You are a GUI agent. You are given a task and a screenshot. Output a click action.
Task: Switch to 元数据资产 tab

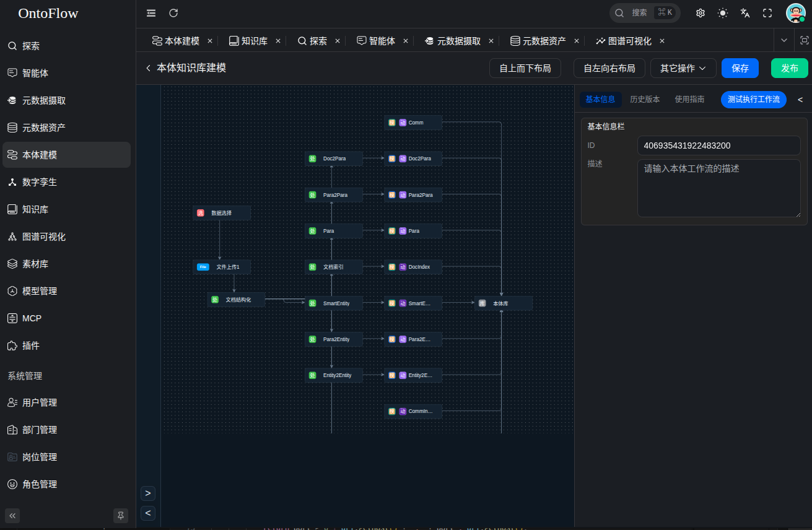[x=538, y=41]
